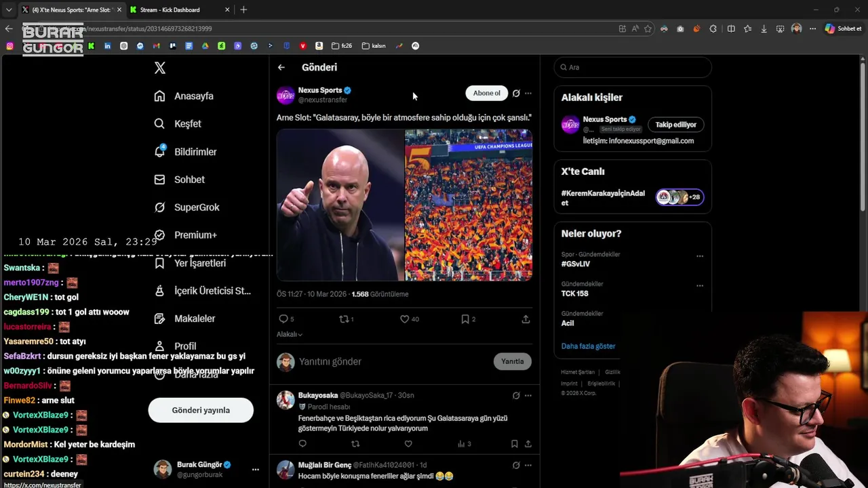Open Keşfet search in the sidebar
Screen dimensions: 868x488
pyautogui.click(x=178, y=124)
